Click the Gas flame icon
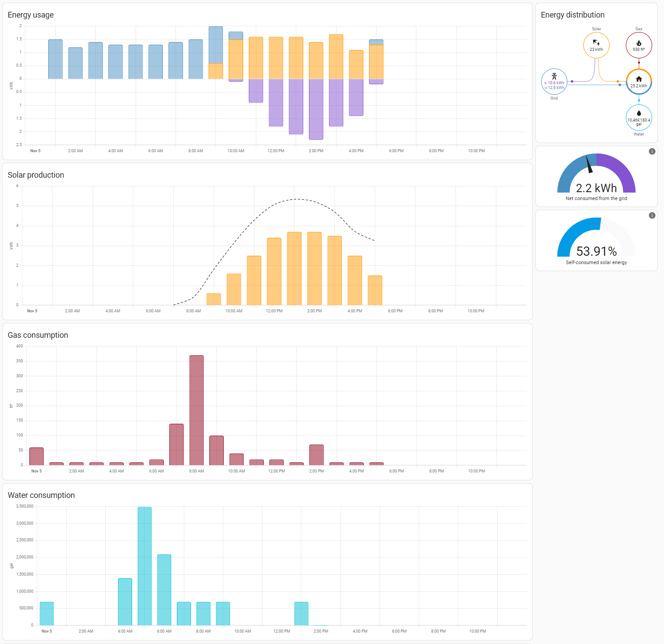The height and width of the screenshot is (644, 664). pyautogui.click(x=639, y=43)
